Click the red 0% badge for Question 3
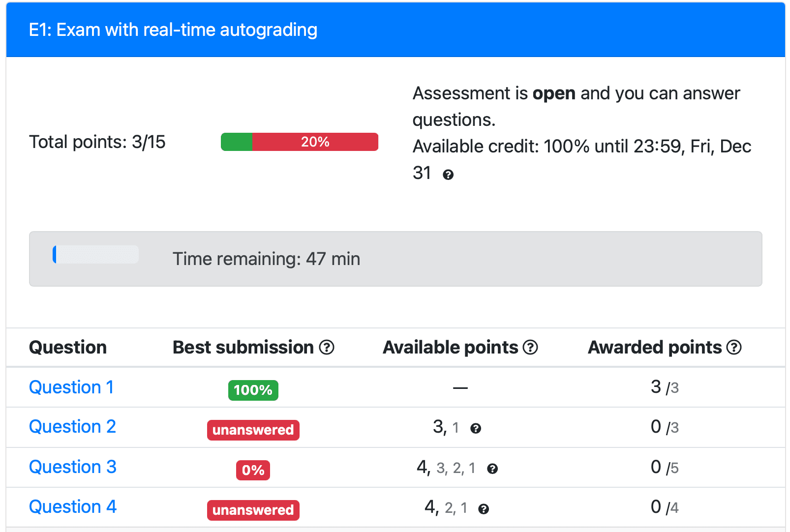The height and width of the screenshot is (532, 790). tap(253, 470)
